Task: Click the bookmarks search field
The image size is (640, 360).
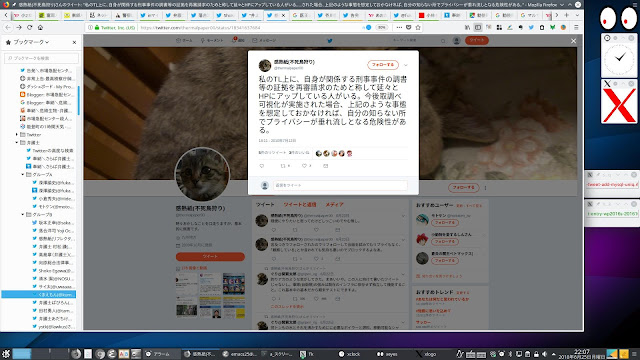Action: (x=41, y=58)
